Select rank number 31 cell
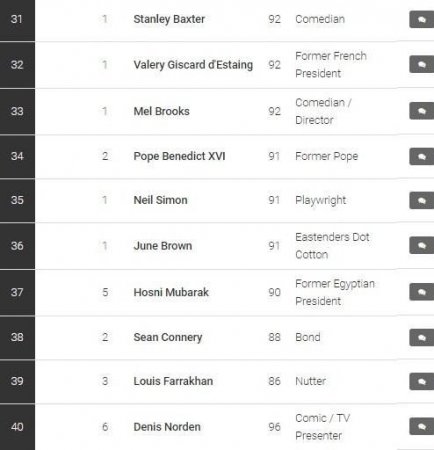 pos(17,20)
